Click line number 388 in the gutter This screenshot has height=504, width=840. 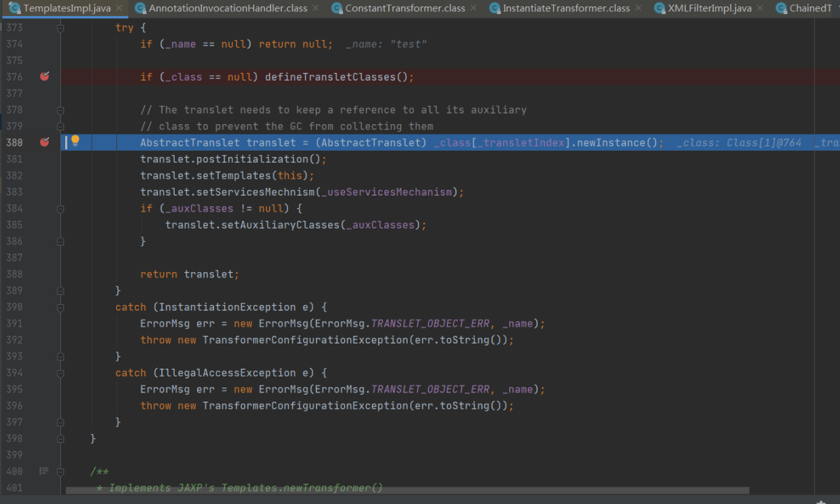coord(15,273)
